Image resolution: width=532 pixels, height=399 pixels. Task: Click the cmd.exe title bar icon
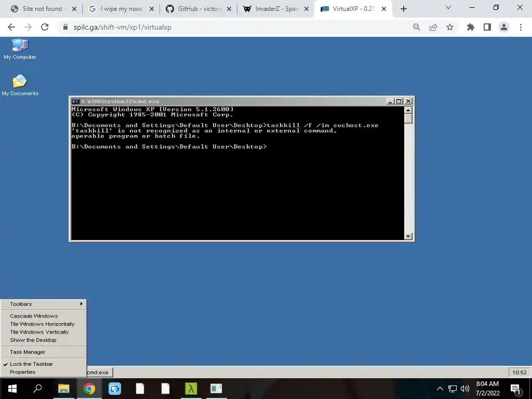pos(75,101)
